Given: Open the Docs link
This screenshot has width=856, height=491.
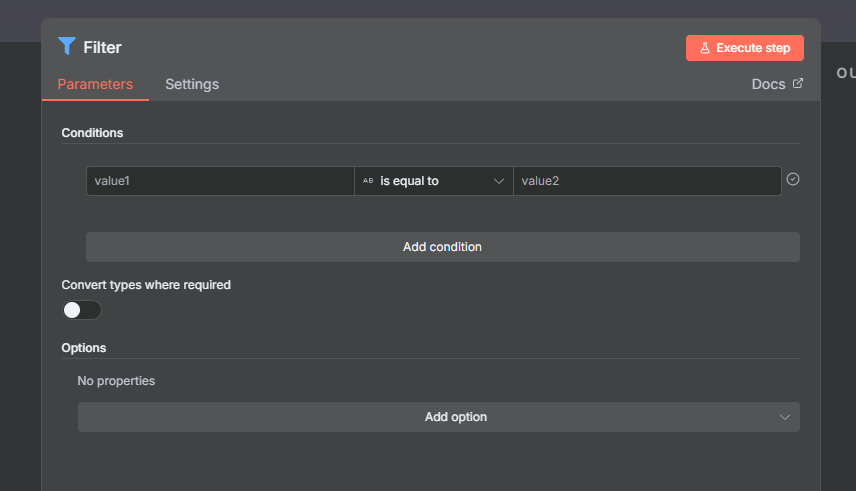Looking at the screenshot, I should 768,84.
